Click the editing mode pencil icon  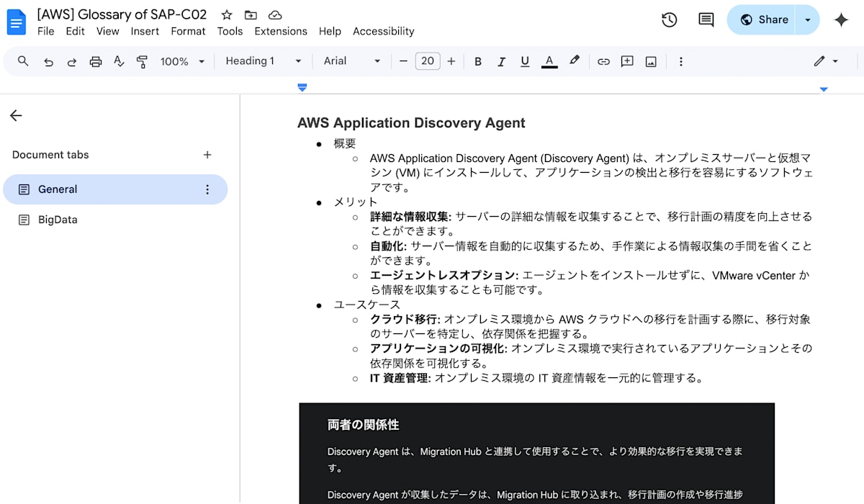pos(819,61)
